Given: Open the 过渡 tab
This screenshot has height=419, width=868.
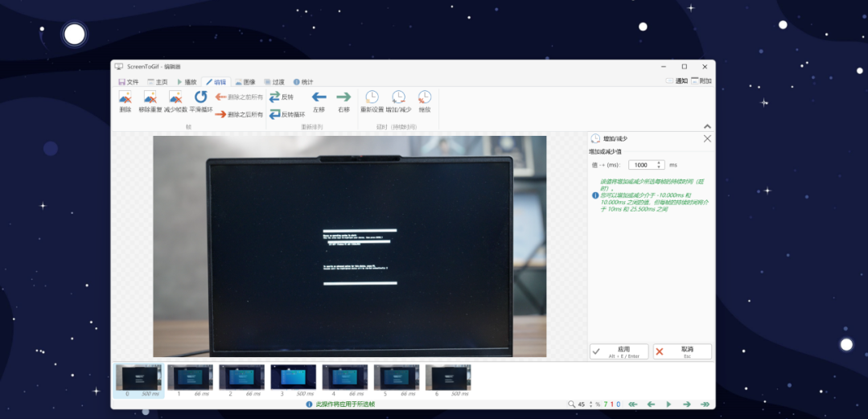Looking at the screenshot, I should 274,82.
